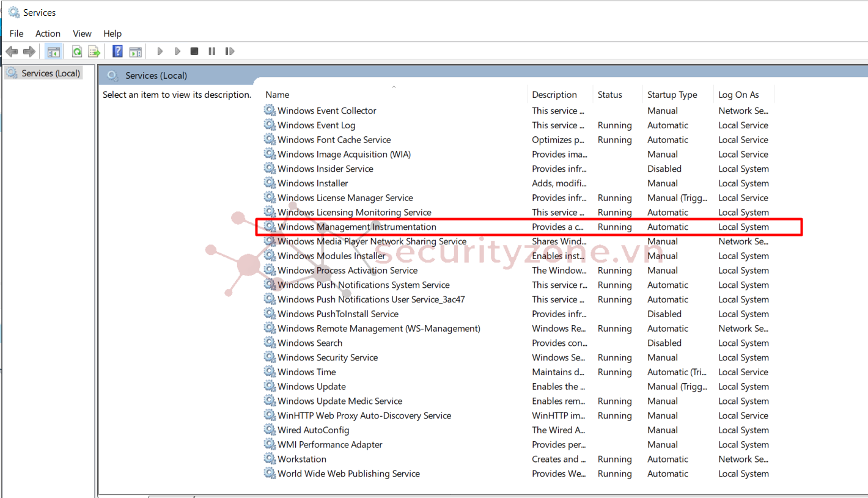Toggle the Show/Hide Console Tree button
This screenshot has height=498, width=868.
click(x=54, y=51)
